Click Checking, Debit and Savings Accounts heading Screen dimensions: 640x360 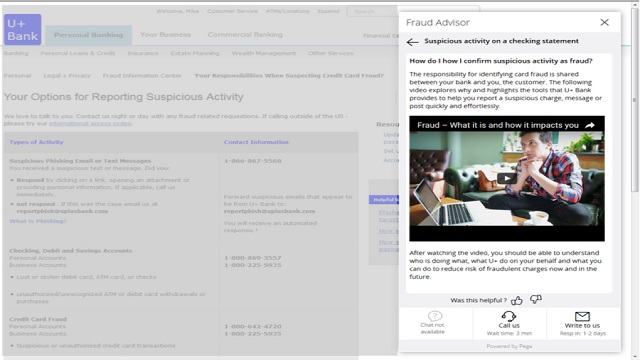71,251
